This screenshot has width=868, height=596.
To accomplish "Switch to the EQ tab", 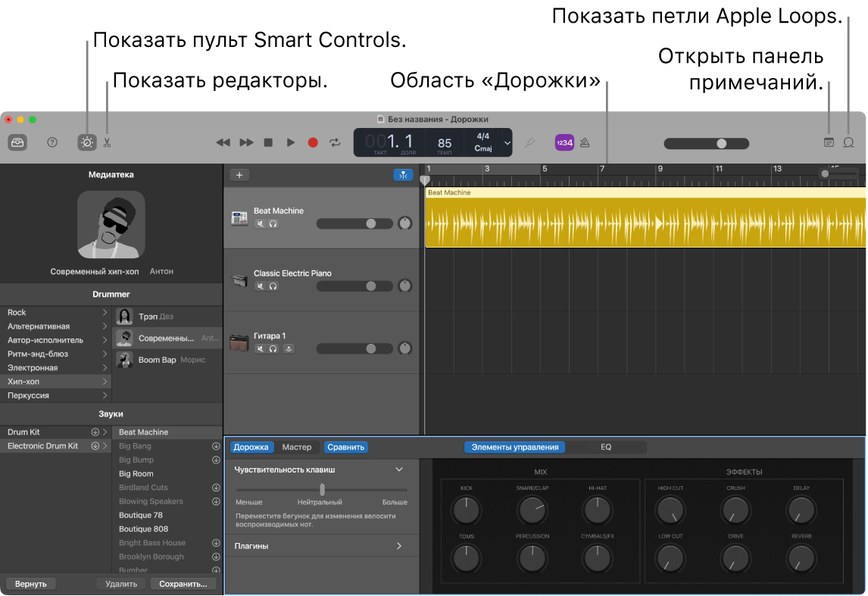I will tap(605, 447).
